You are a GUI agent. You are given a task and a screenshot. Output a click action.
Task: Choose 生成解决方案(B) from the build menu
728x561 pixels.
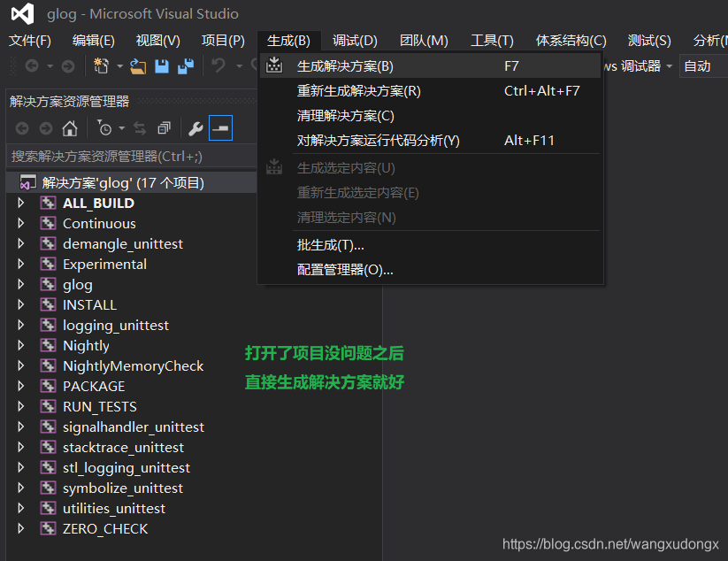point(431,66)
